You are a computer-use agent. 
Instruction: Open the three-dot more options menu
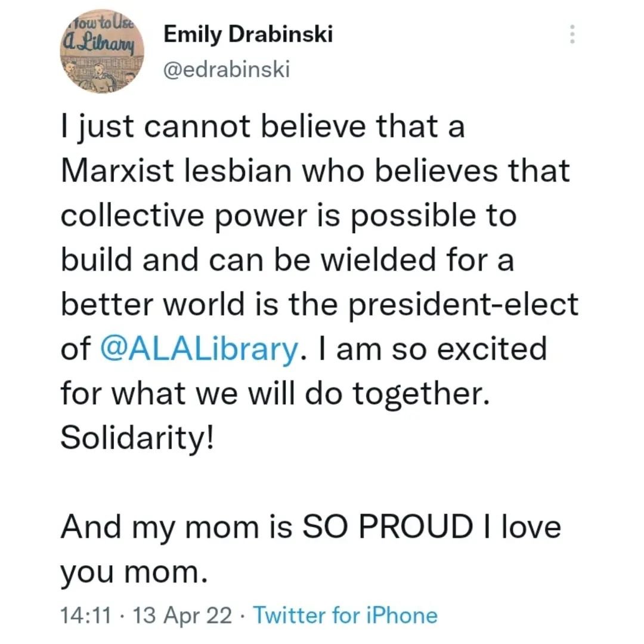[x=572, y=34]
